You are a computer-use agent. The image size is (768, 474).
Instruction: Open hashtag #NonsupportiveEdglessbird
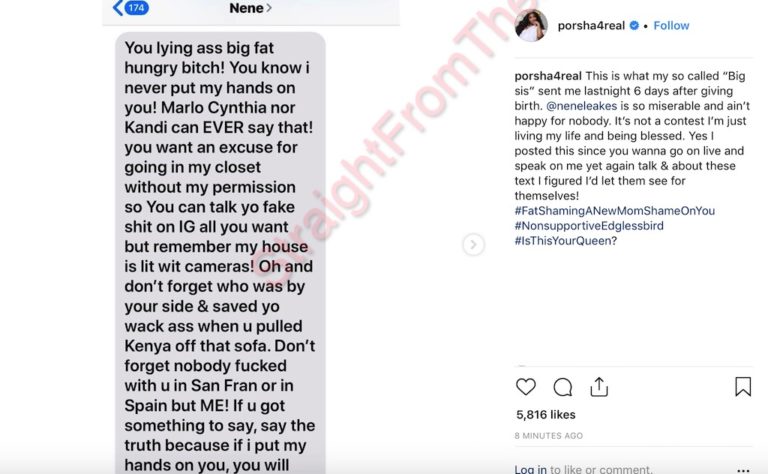click(x=589, y=226)
